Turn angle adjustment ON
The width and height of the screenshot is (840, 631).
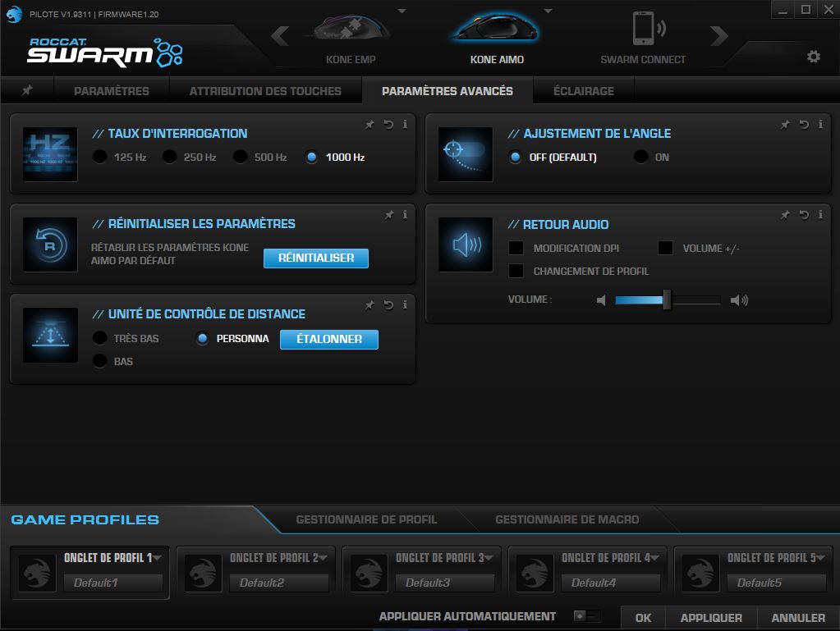pos(640,157)
